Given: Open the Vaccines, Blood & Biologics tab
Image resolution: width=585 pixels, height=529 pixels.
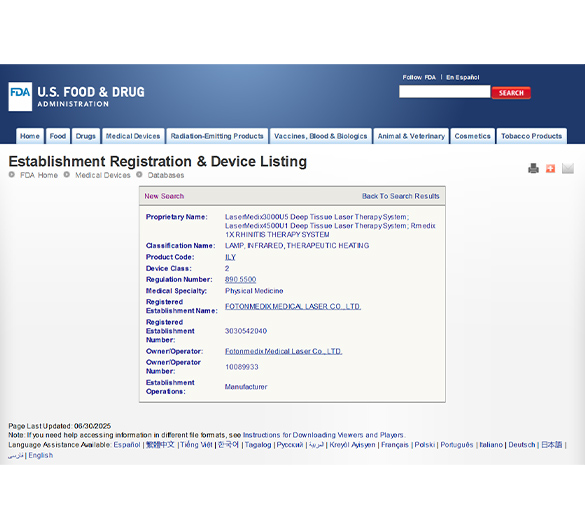Looking at the screenshot, I should [x=320, y=136].
